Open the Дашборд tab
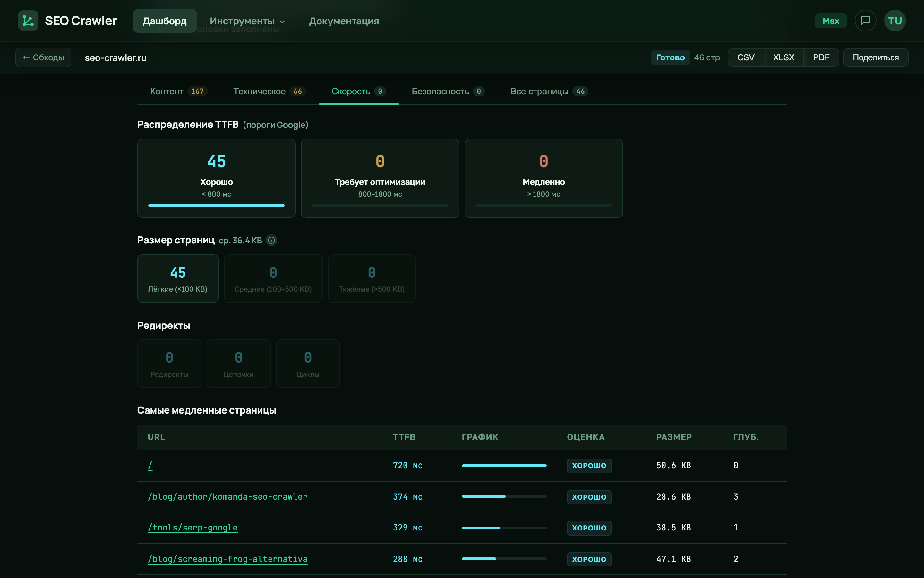The image size is (924, 578). click(x=165, y=21)
